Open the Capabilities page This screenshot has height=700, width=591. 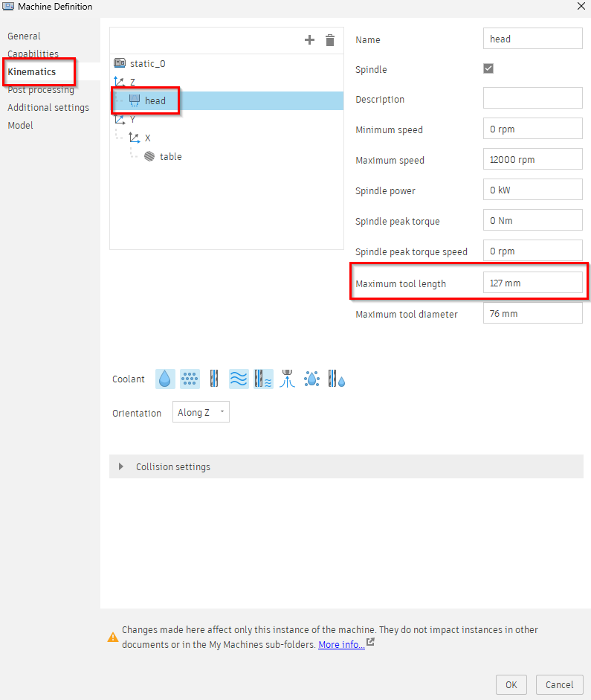(33, 54)
